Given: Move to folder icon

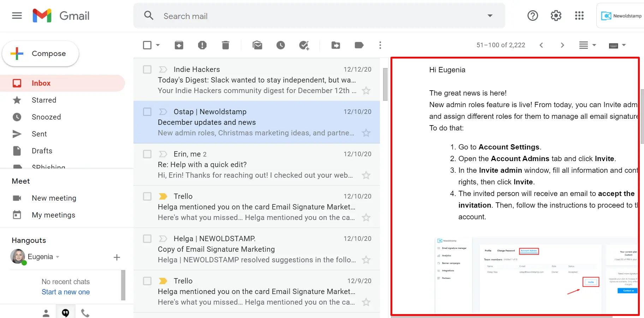Looking at the screenshot, I should click(336, 45).
